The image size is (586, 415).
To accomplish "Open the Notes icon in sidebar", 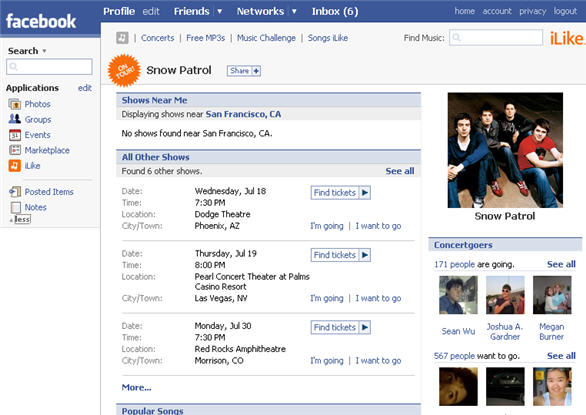I will tap(16, 207).
